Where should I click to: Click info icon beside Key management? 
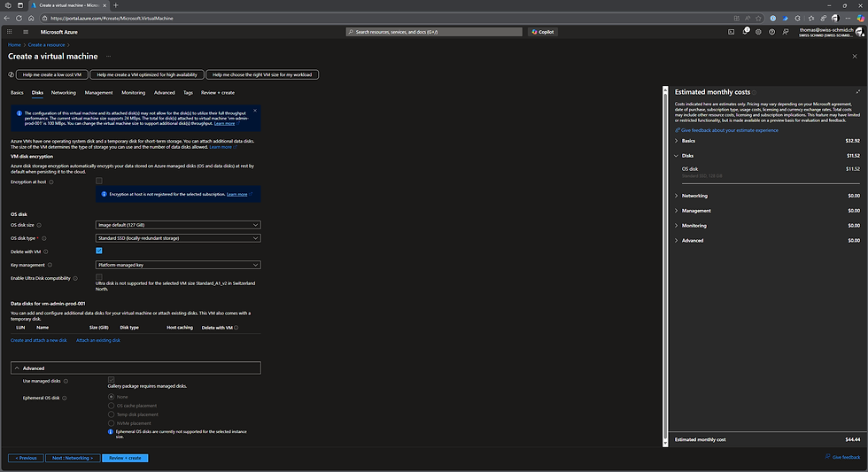pyautogui.click(x=50, y=265)
